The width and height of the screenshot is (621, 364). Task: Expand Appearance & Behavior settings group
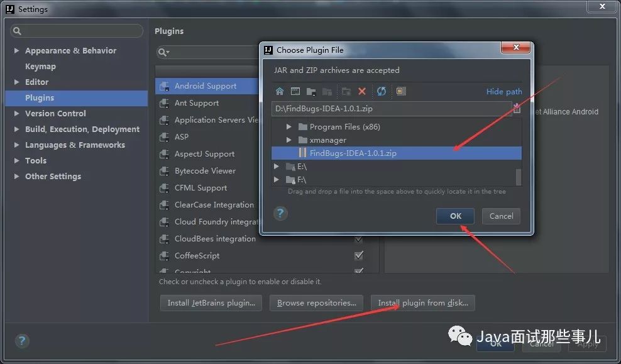(x=16, y=51)
